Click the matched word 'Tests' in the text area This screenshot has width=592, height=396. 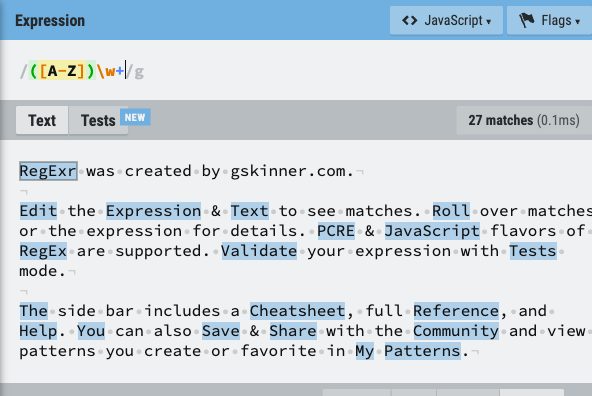533,251
